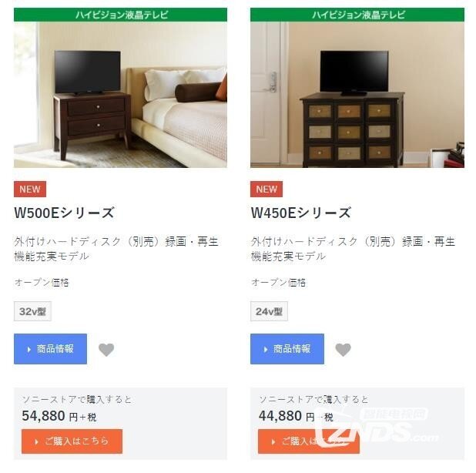The height and width of the screenshot is (473, 476).
Task: Click ご購入はこちら for the 44,880 yen TV
Action: tap(309, 441)
